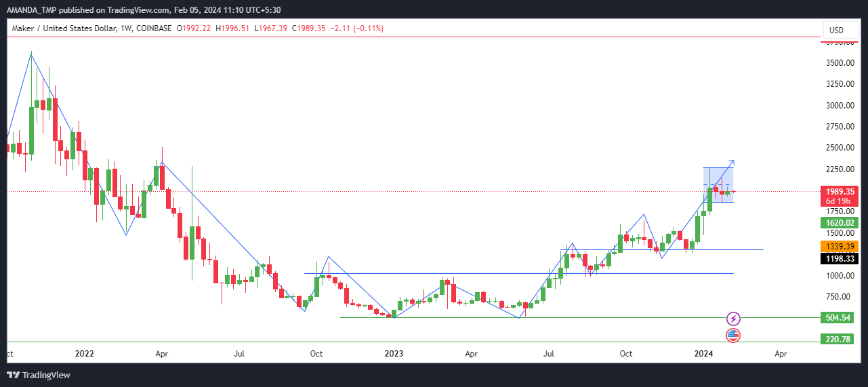Click the 2023 time axis label
The width and height of the screenshot is (868, 387).
click(394, 354)
